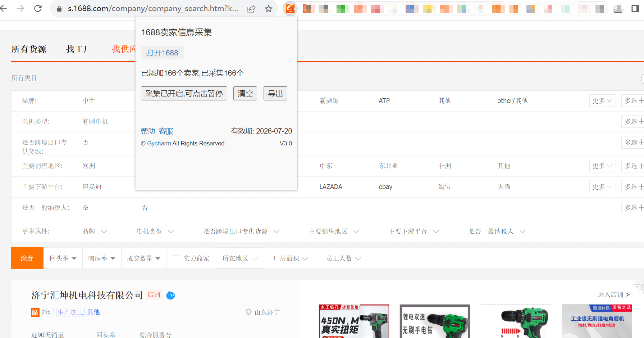Open the 厂房面积 dropdown
The width and height of the screenshot is (644, 338).
[291, 258]
